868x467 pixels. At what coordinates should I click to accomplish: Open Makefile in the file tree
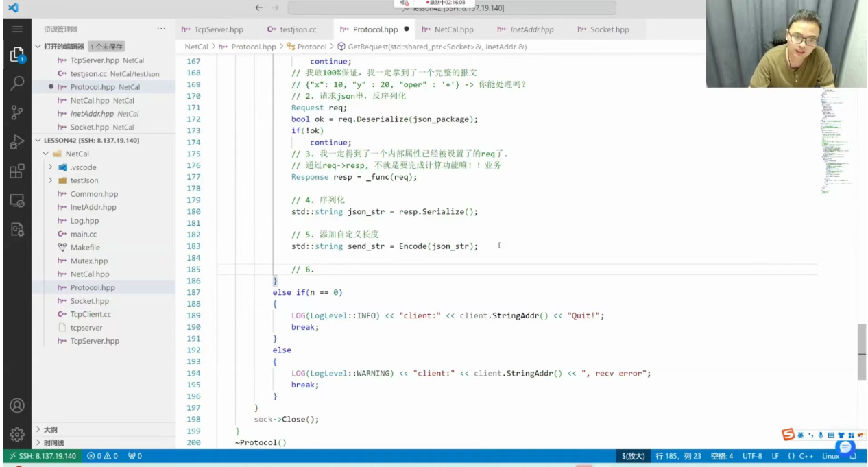[x=85, y=248]
